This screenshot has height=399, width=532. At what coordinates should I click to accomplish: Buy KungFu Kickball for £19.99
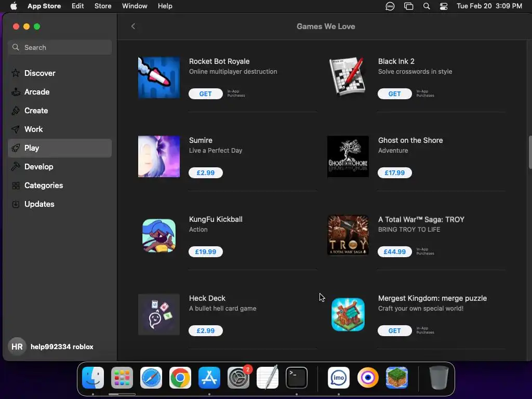point(206,252)
